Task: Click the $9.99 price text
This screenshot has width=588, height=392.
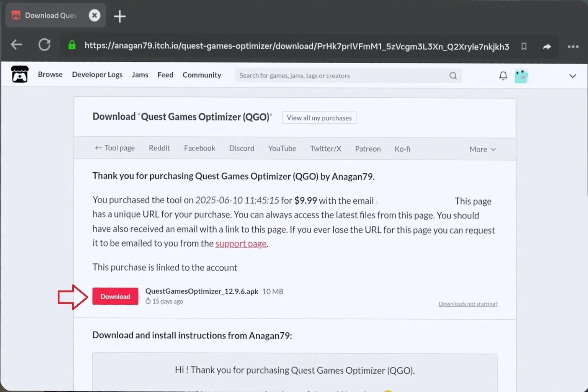Action: 305,201
